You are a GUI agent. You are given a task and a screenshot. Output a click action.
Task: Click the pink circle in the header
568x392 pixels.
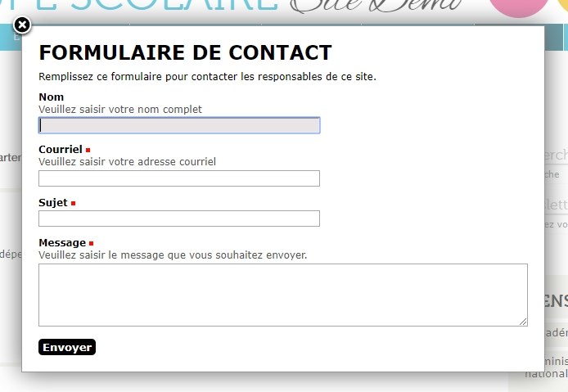pos(518,7)
